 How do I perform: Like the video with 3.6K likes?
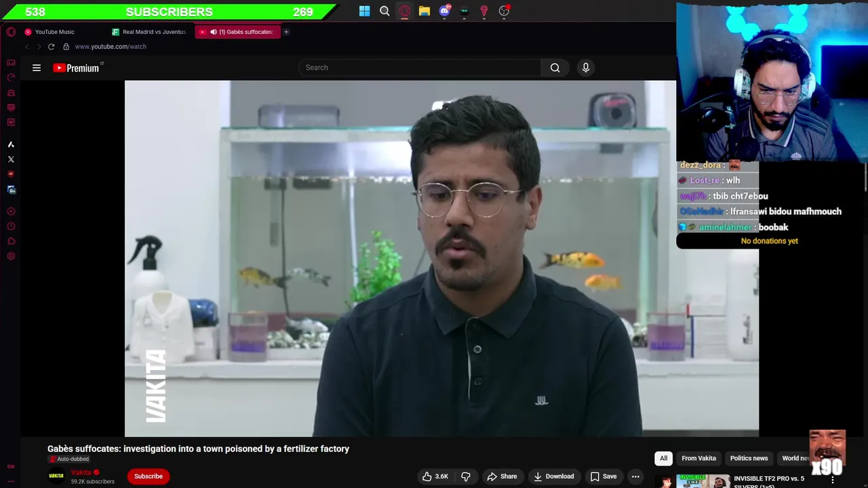(435, 476)
